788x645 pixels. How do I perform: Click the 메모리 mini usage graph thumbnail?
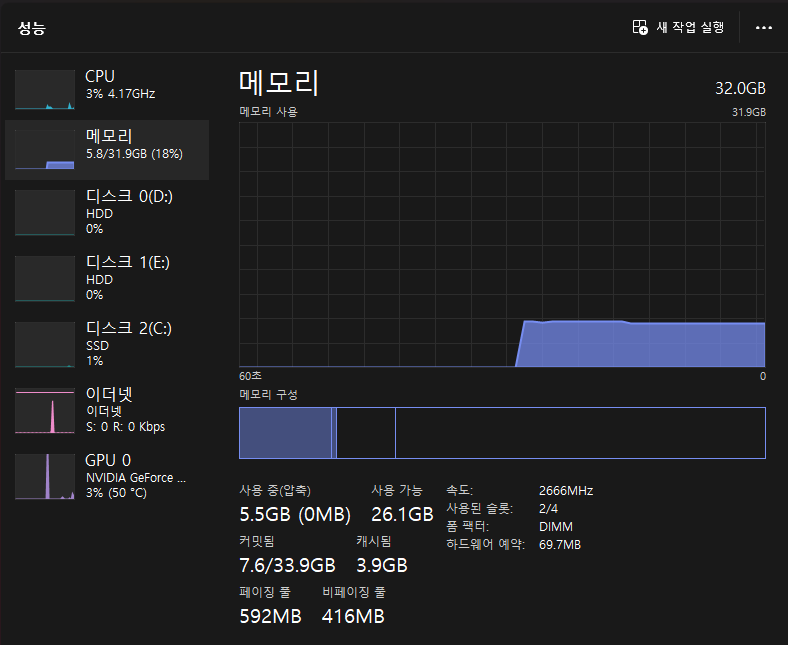click(45, 150)
